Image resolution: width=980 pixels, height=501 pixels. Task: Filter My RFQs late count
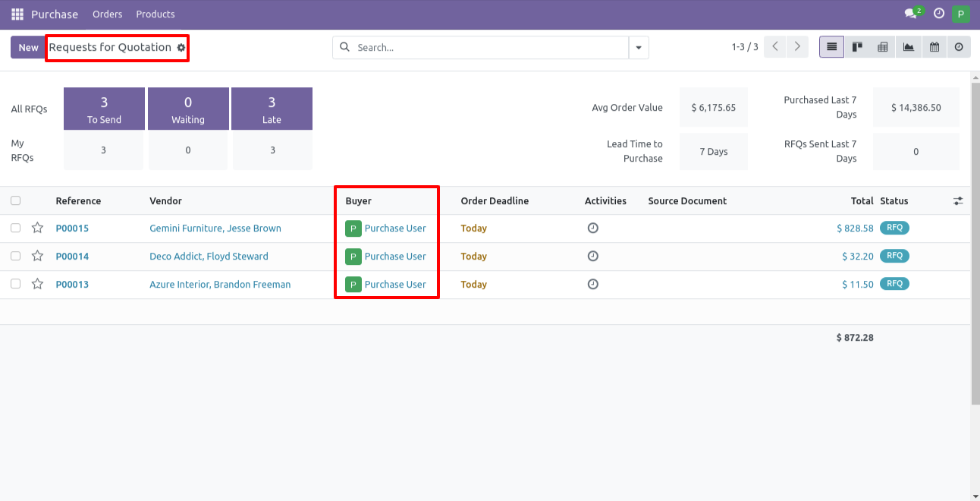point(272,150)
